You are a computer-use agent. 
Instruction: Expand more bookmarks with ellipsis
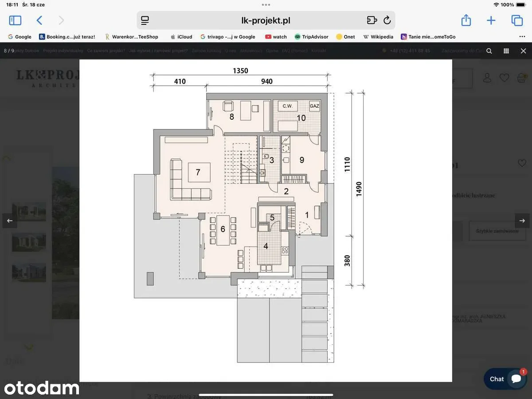tap(522, 37)
